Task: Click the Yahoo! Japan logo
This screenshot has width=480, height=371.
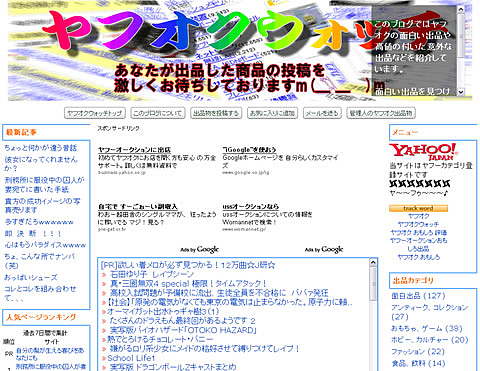Action: click(x=423, y=152)
